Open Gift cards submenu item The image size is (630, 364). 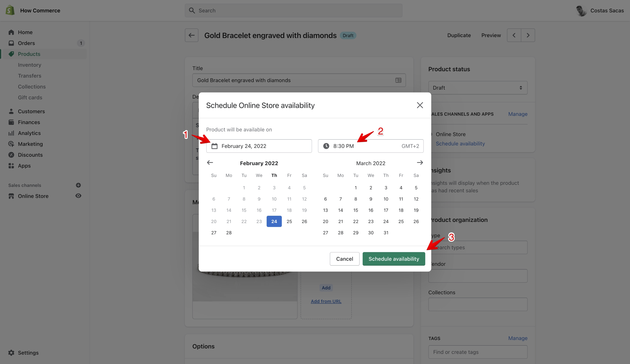[30, 98]
